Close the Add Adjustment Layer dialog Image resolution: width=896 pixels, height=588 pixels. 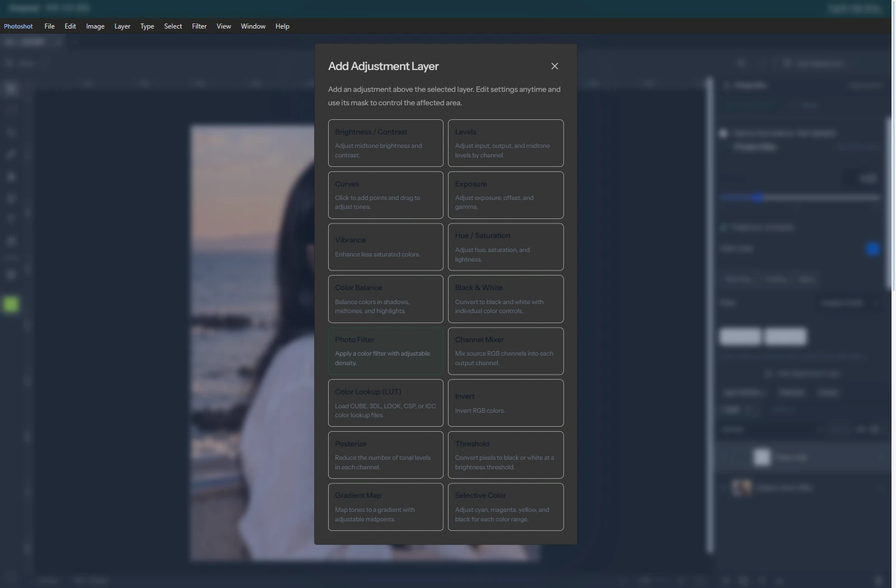554,66
